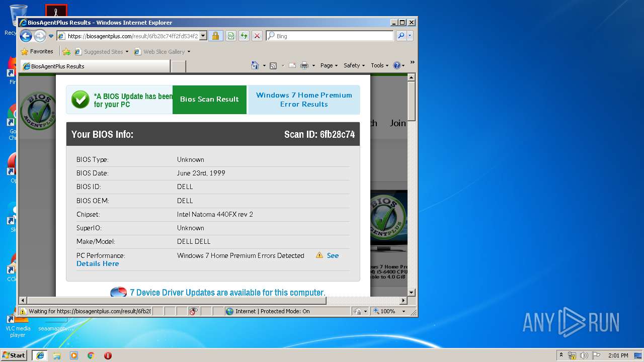This screenshot has width=644, height=362.
Task: Open the media player taskbar icon
Action: (74, 355)
